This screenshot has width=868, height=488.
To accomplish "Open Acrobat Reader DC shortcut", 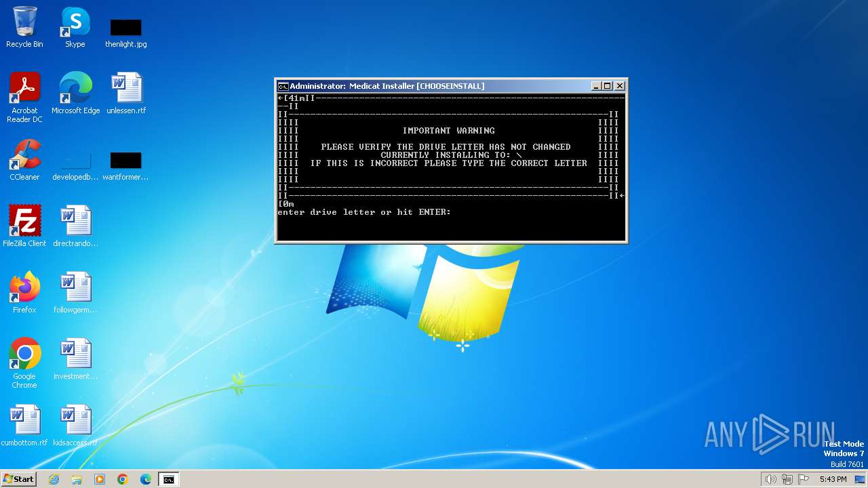I will (24, 98).
